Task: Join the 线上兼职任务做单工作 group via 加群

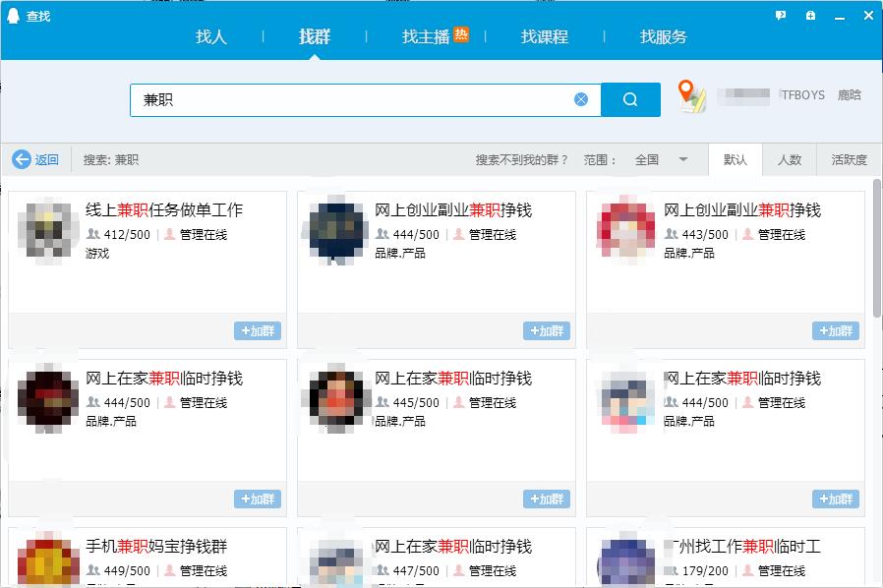Action: pos(257,331)
